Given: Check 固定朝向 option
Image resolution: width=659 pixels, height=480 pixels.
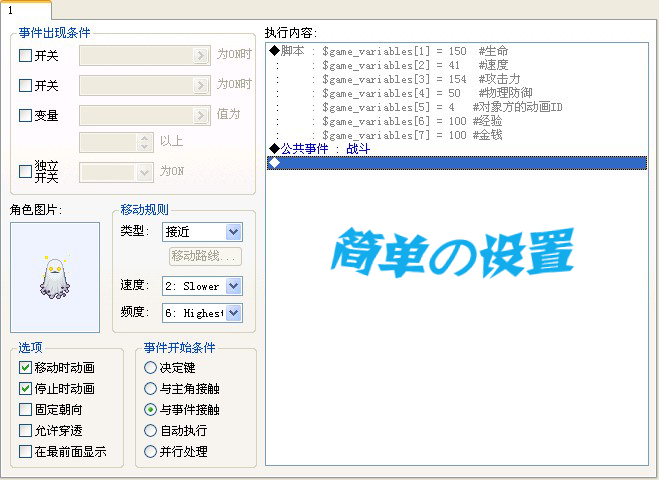Looking at the screenshot, I should pyautogui.click(x=25, y=409).
